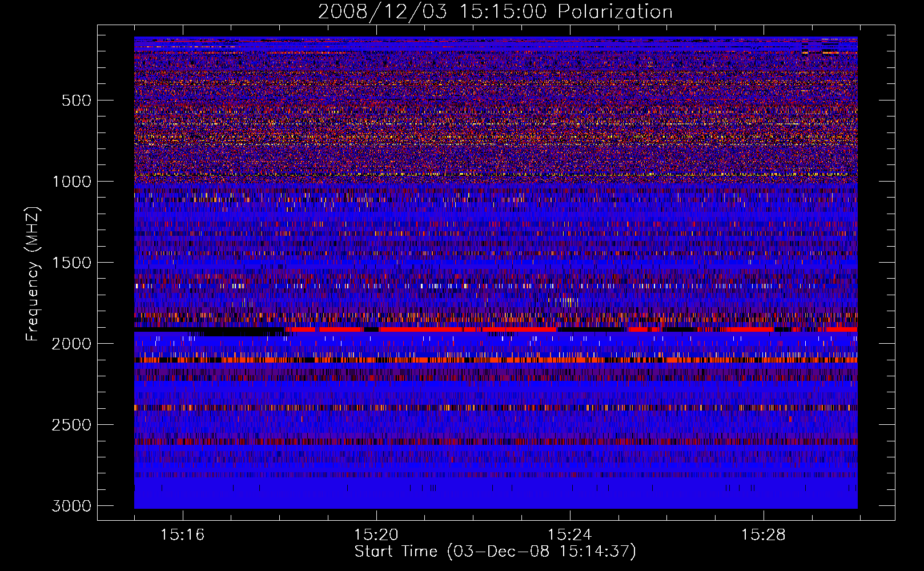Click the '15:28' time tick label

click(x=764, y=534)
